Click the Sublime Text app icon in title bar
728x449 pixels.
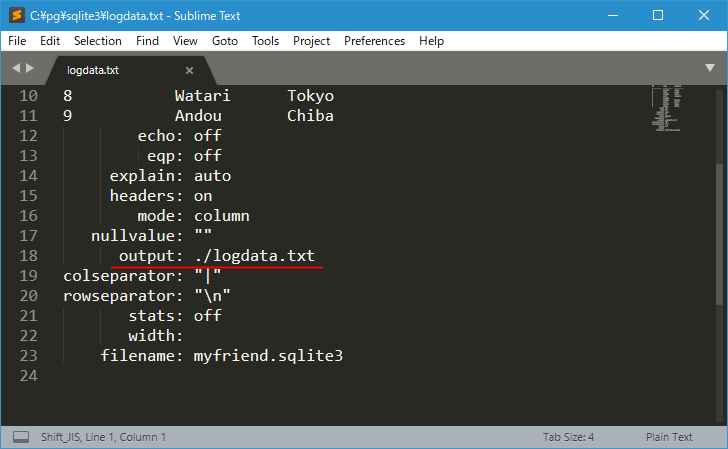[15, 15]
